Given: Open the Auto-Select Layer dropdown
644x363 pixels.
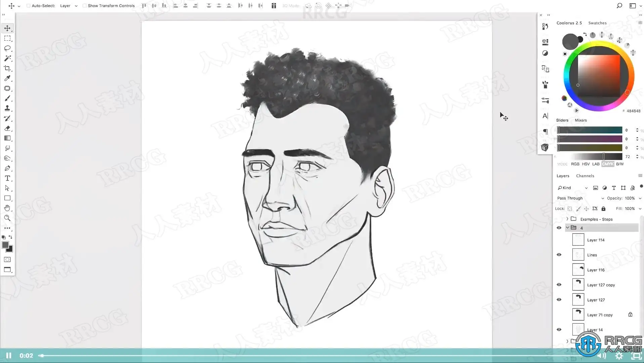Looking at the screenshot, I should click(69, 6).
